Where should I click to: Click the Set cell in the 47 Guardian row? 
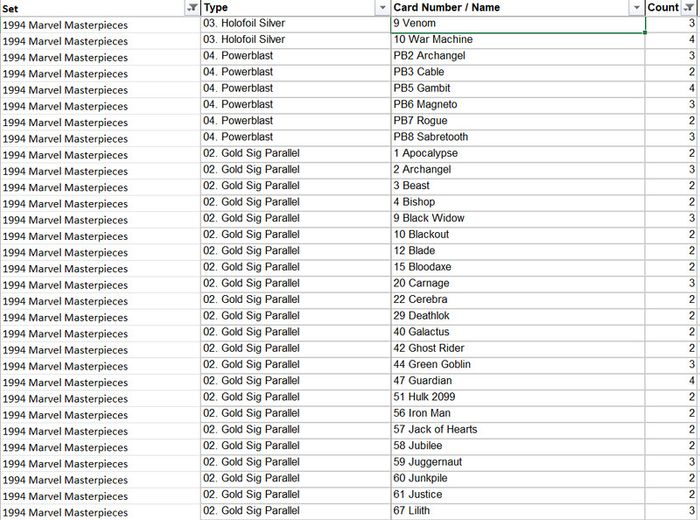100,382
